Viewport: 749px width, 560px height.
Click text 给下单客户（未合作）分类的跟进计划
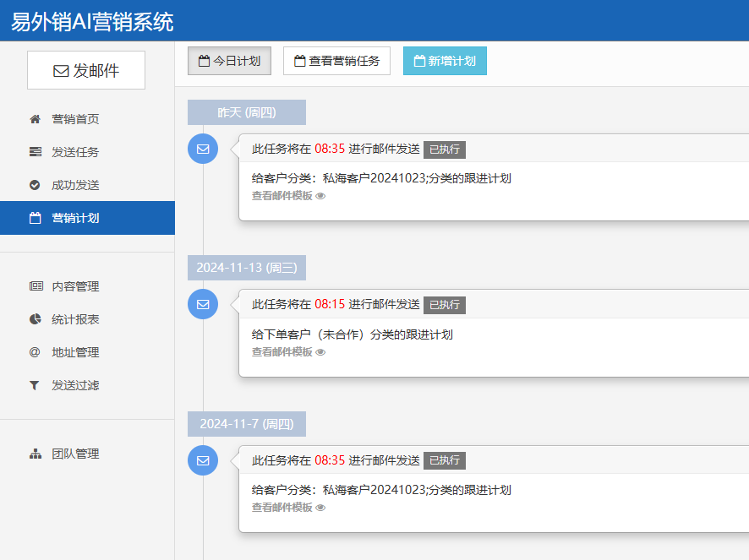(x=352, y=334)
